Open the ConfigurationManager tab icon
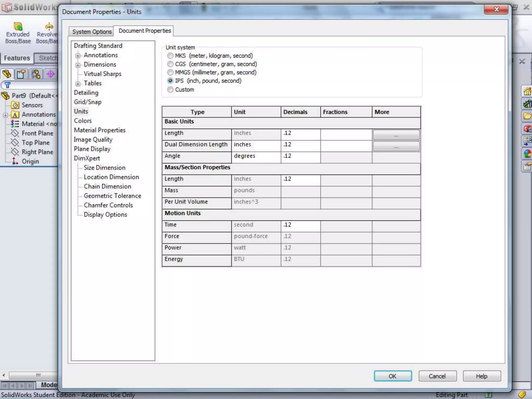Viewport: 532px width, 399px height. coord(36,74)
